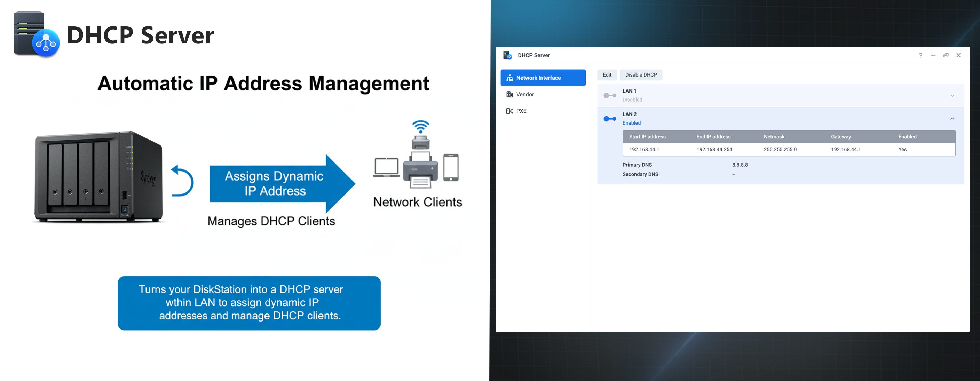Open the PXE configuration page
This screenshot has height=381, width=980.
tap(522, 111)
